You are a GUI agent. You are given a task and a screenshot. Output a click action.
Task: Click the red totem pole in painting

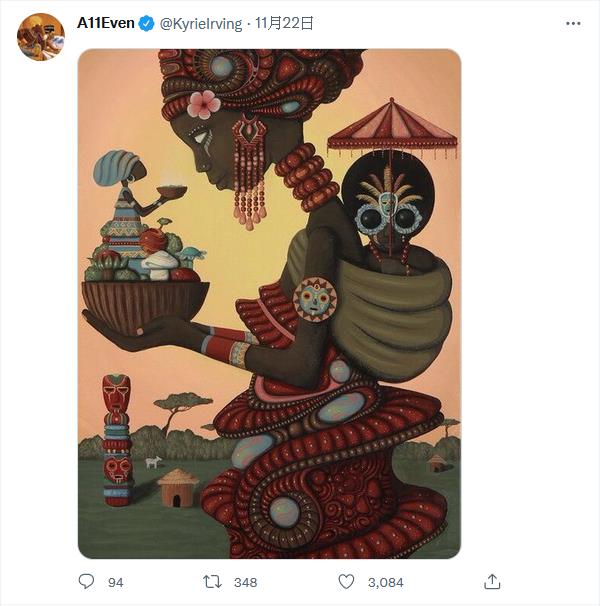click(117, 438)
